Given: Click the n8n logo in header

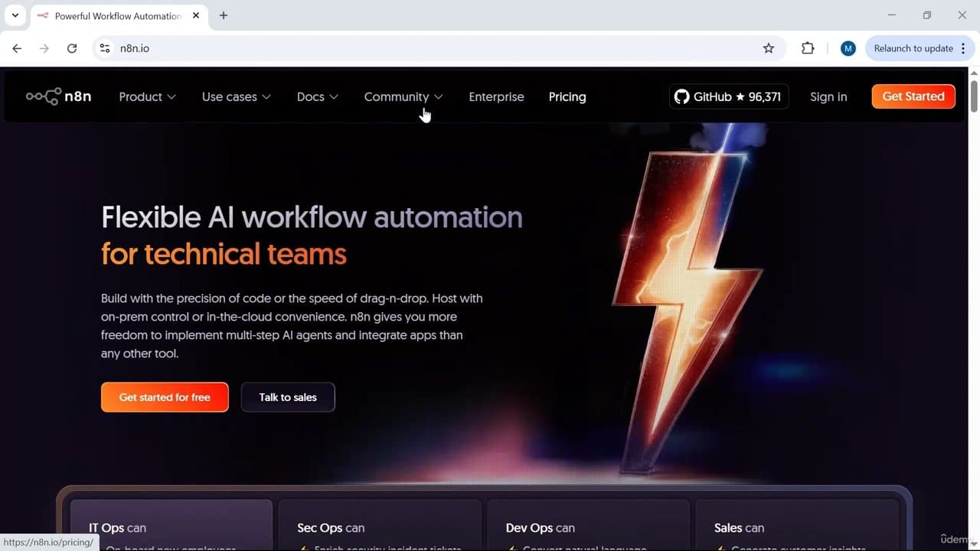Looking at the screenshot, I should tap(58, 96).
